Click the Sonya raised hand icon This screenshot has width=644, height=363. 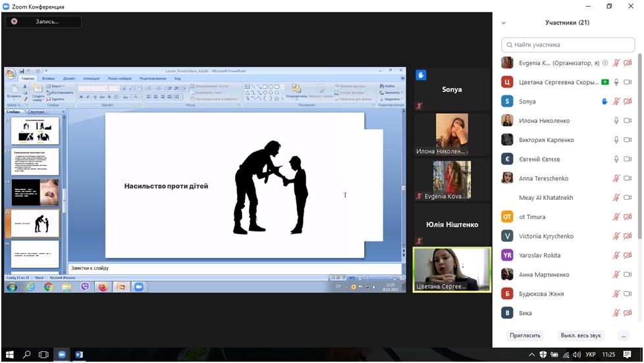[x=604, y=101]
